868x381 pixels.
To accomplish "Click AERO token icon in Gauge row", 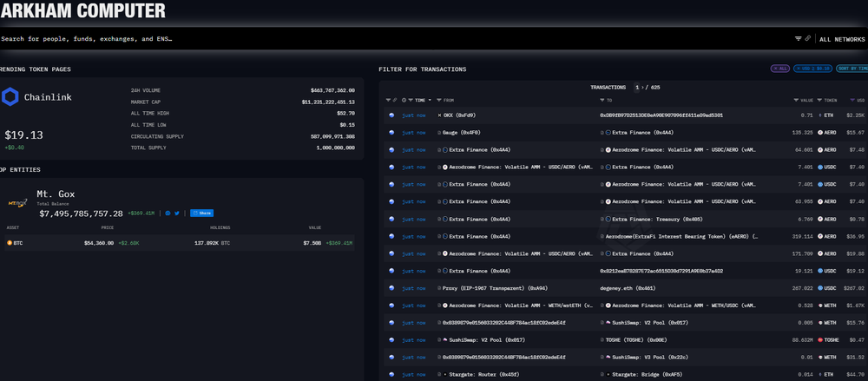I will pyautogui.click(x=820, y=133).
